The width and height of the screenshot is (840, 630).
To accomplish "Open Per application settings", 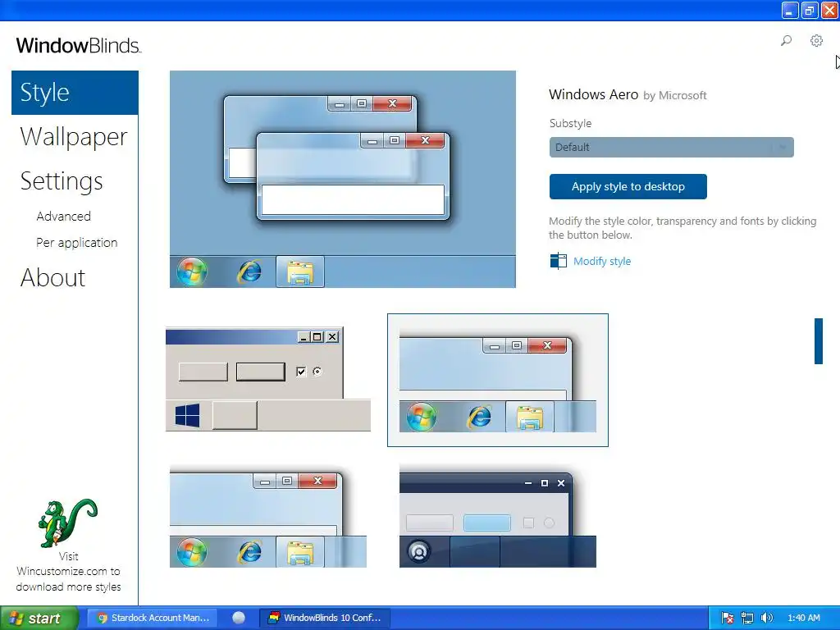I will (76, 243).
